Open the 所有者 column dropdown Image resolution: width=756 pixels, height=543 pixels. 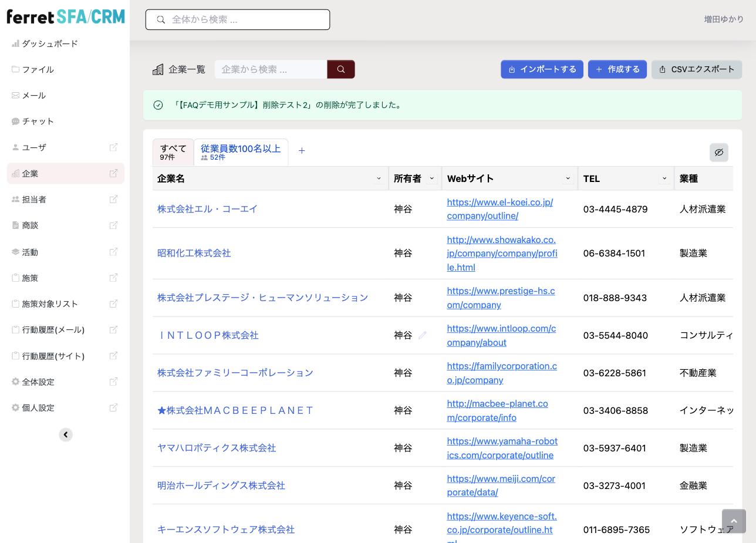[x=432, y=178]
